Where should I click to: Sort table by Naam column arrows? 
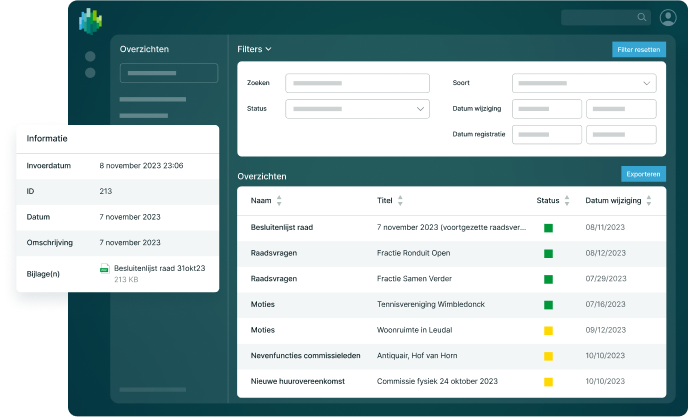coord(279,201)
